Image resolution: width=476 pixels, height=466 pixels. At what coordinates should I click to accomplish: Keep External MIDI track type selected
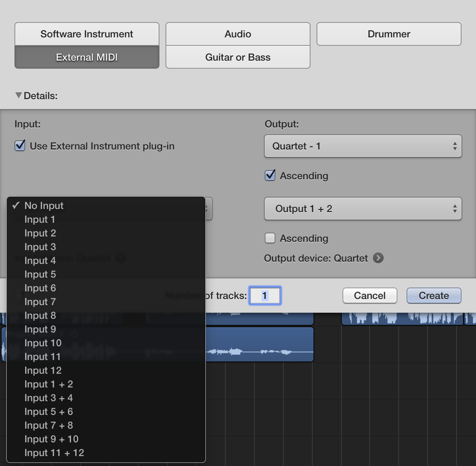[x=86, y=57]
